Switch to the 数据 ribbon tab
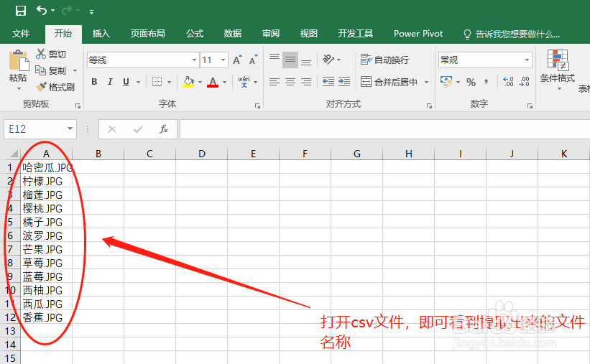590x364 pixels. pos(233,34)
